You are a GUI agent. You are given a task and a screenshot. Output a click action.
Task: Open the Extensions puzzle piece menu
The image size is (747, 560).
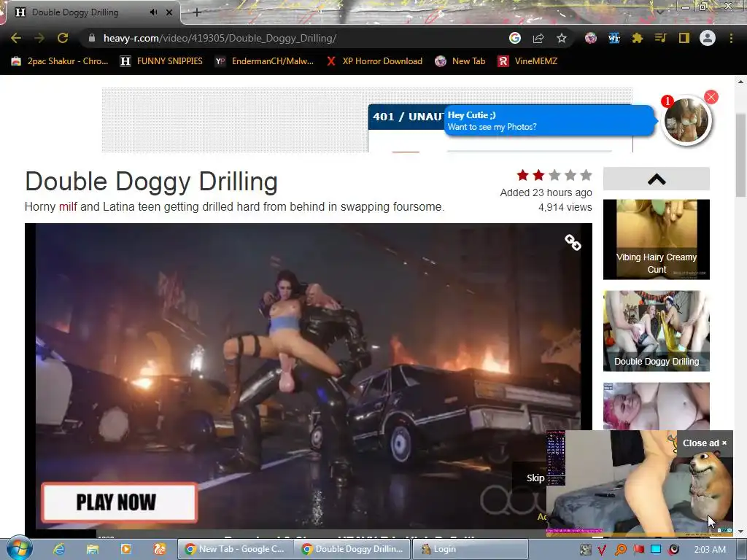coord(638,38)
